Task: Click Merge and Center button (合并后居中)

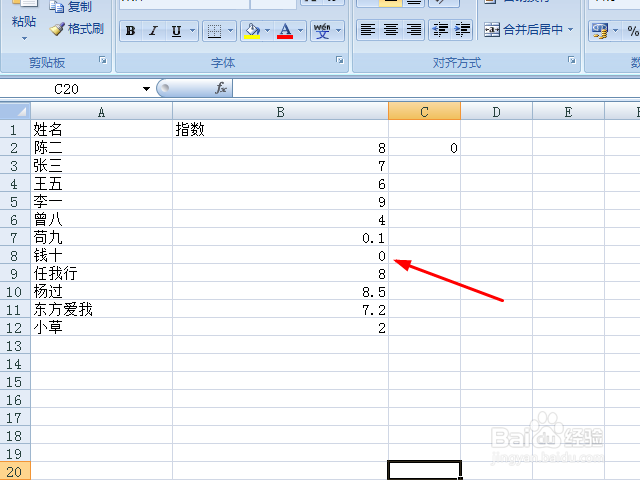Action: point(523,30)
